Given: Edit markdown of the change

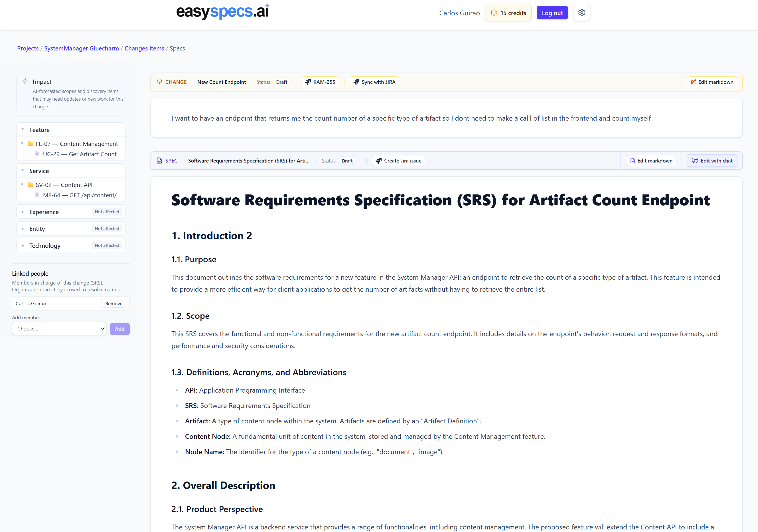Looking at the screenshot, I should click(712, 82).
